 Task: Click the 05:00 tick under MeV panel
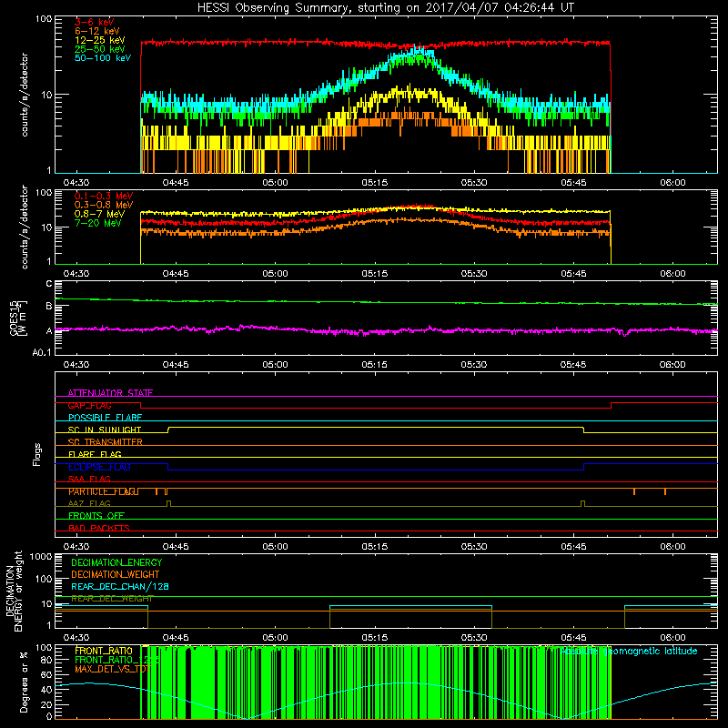coord(276,274)
